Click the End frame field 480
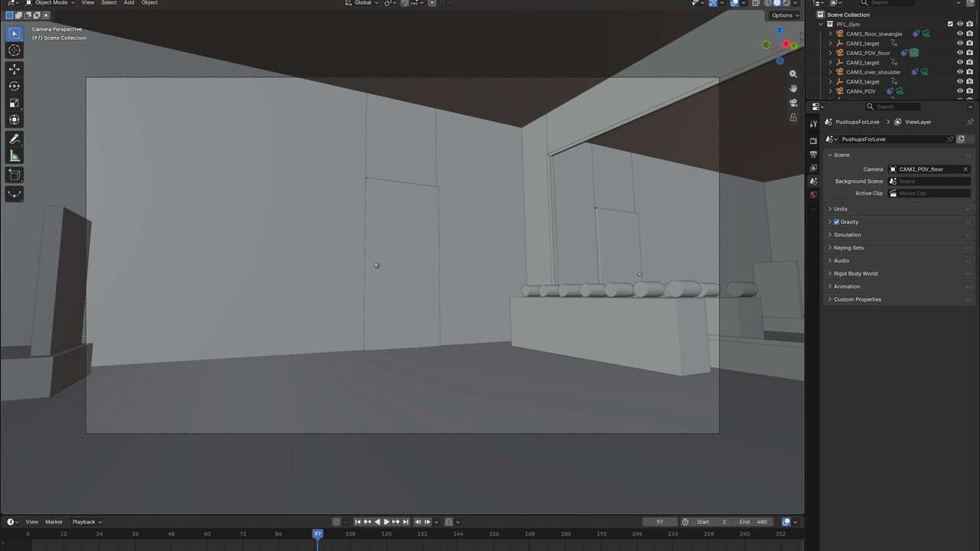The width and height of the screenshot is (980, 551). point(753,522)
